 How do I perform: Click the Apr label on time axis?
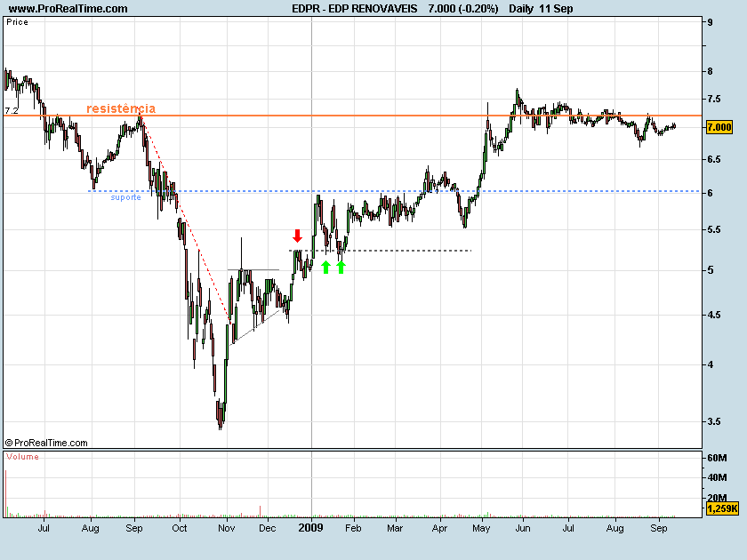(x=439, y=528)
